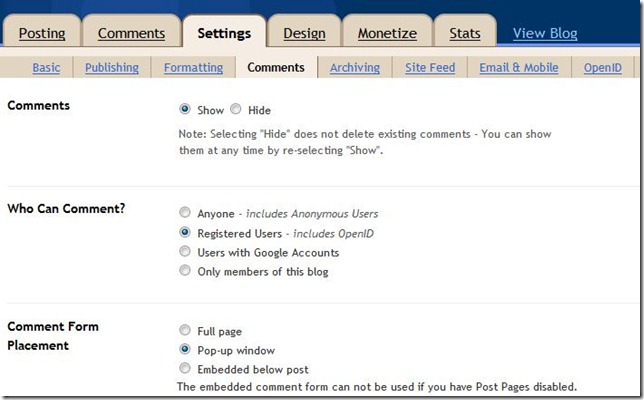The height and width of the screenshot is (400, 644).
Task: Select Only members of this blog
Action: point(184,271)
